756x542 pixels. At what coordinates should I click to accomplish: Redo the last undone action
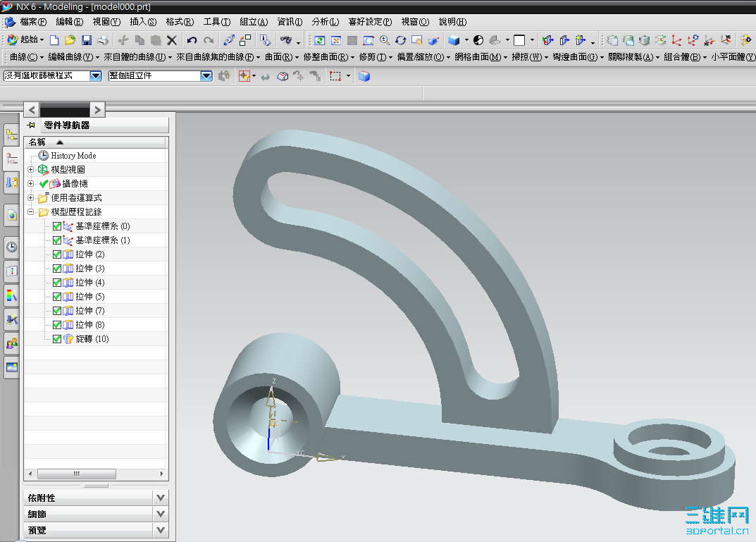pos(209,40)
